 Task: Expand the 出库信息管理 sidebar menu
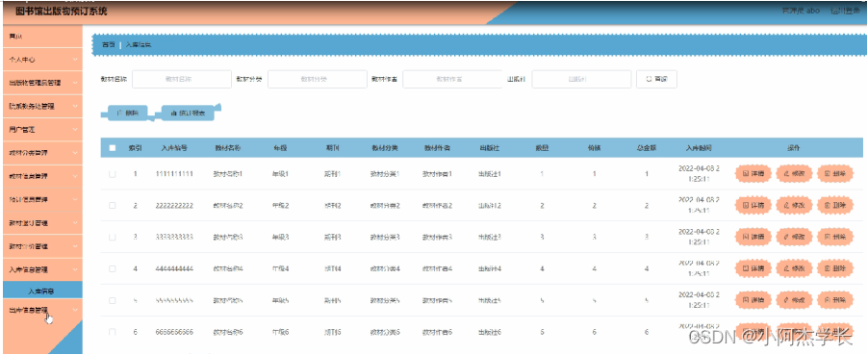[42, 310]
